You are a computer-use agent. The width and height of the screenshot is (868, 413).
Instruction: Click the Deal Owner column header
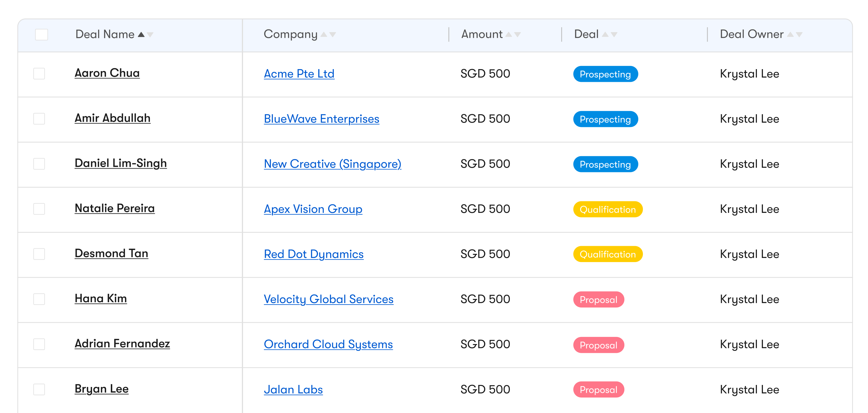[752, 34]
